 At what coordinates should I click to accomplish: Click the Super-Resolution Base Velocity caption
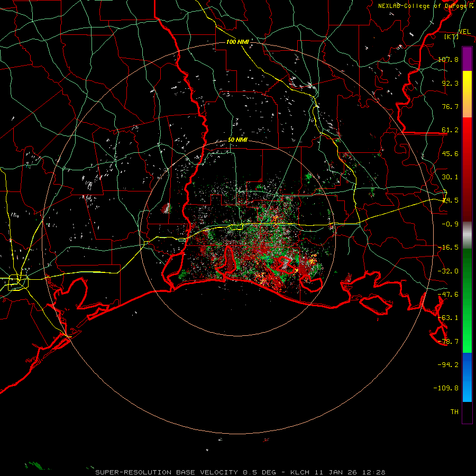pyautogui.click(x=241, y=472)
